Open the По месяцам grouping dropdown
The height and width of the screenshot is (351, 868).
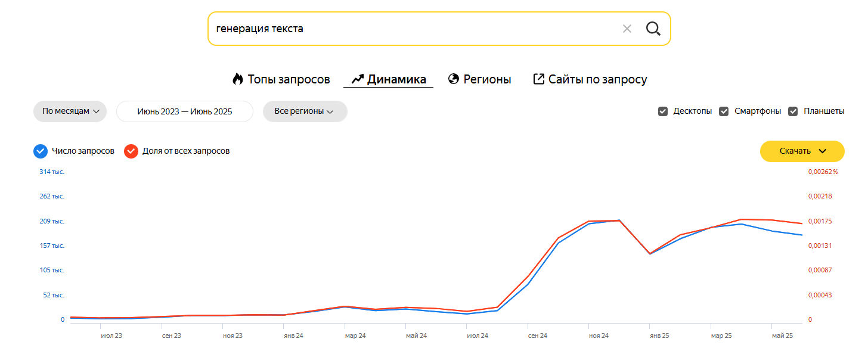(70, 111)
